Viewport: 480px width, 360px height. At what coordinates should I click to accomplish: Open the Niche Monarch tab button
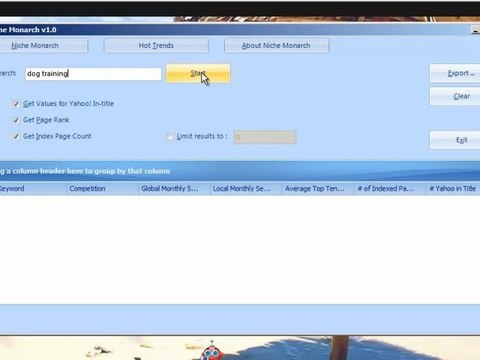point(44,46)
